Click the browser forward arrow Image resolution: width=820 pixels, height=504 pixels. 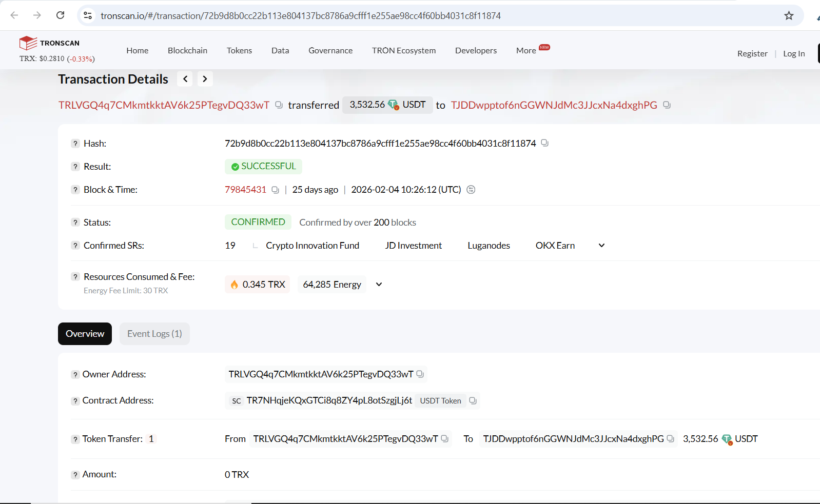37,15
